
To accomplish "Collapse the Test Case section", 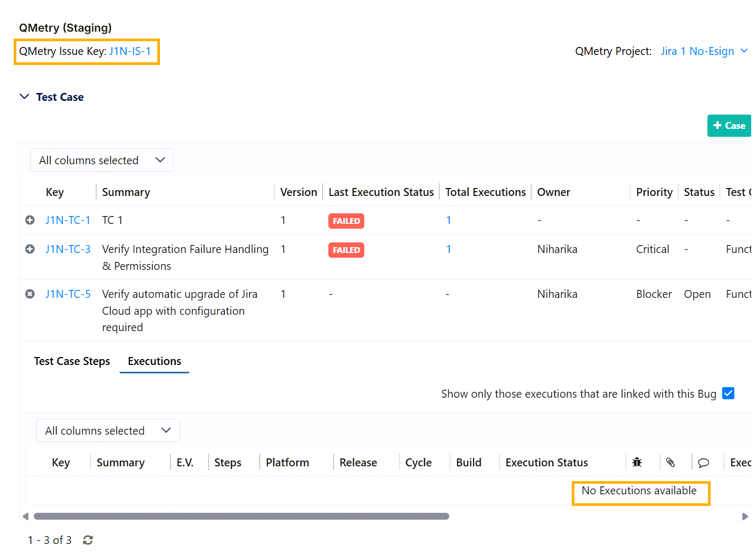I will [24, 97].
